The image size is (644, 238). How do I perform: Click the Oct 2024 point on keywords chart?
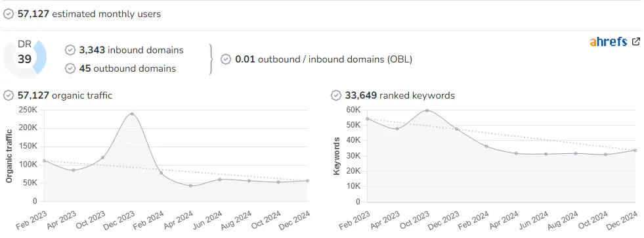pyautogui.click(x=605, y=155)
